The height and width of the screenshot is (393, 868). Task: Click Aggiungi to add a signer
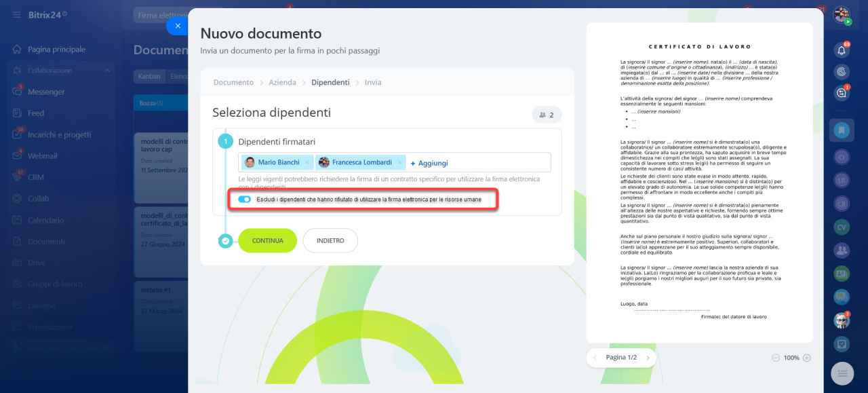pos(429,163)
